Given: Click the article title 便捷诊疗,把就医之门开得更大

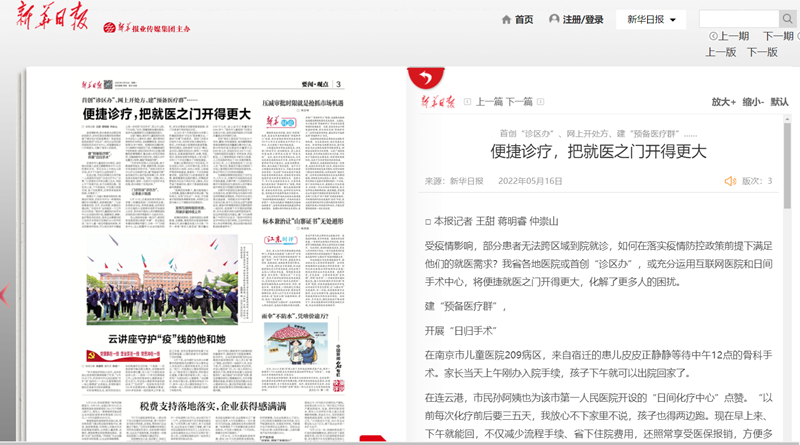Looking at the screenshot, I should click(x=598, y=152).
